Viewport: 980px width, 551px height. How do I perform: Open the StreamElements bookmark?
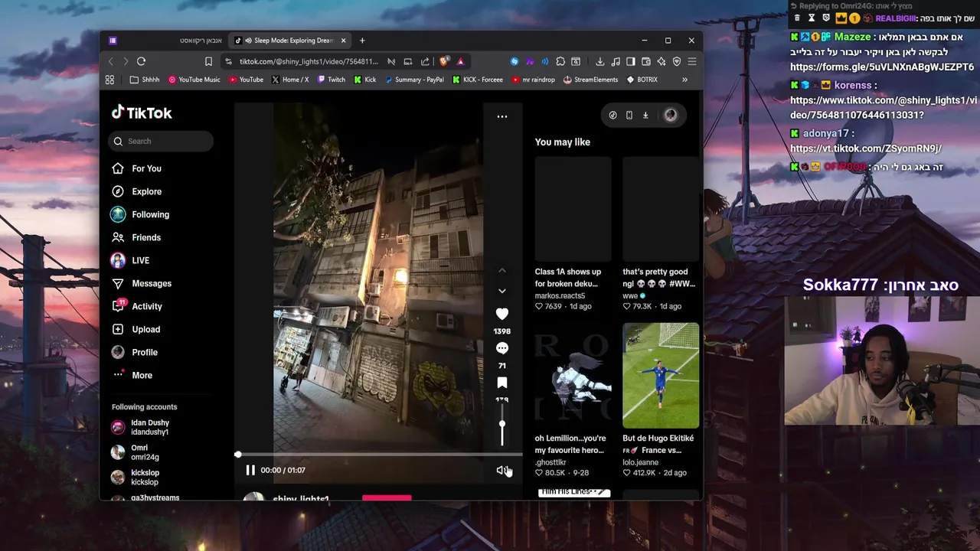[591, 80]
